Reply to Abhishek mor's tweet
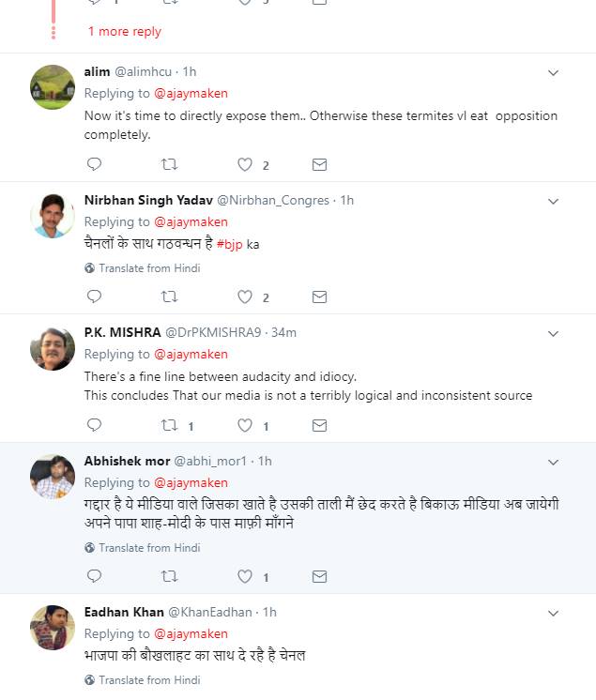The image size is (596, 700). coord(94,576)
